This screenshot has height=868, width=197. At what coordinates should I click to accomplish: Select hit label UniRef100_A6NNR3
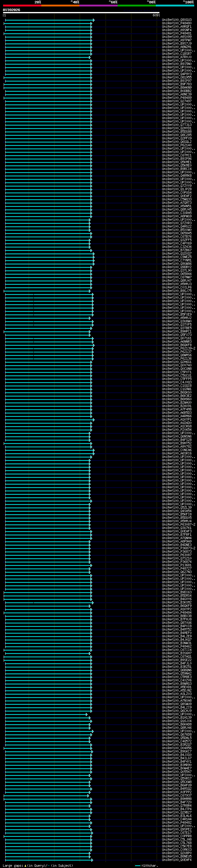pos(177,342)
